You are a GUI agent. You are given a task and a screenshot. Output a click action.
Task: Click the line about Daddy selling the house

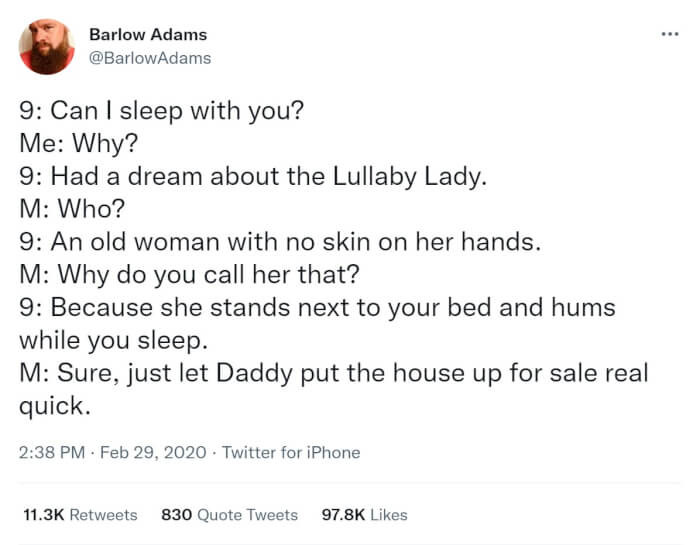coord(333,373)
